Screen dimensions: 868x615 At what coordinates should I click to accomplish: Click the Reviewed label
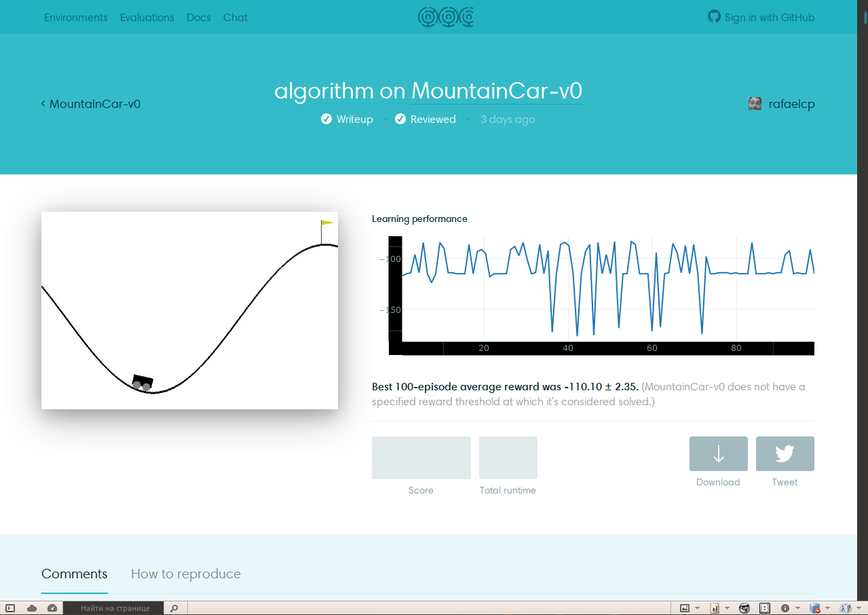tap(433, 119)
